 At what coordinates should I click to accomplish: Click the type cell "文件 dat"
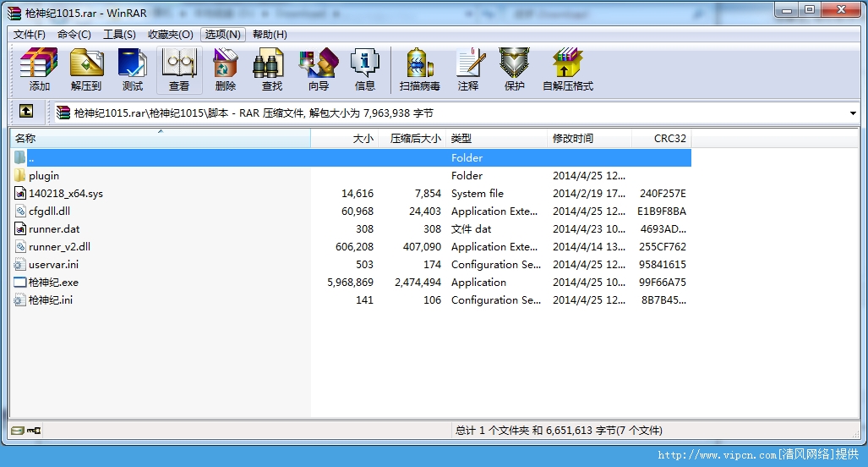(x=471, y=228)
